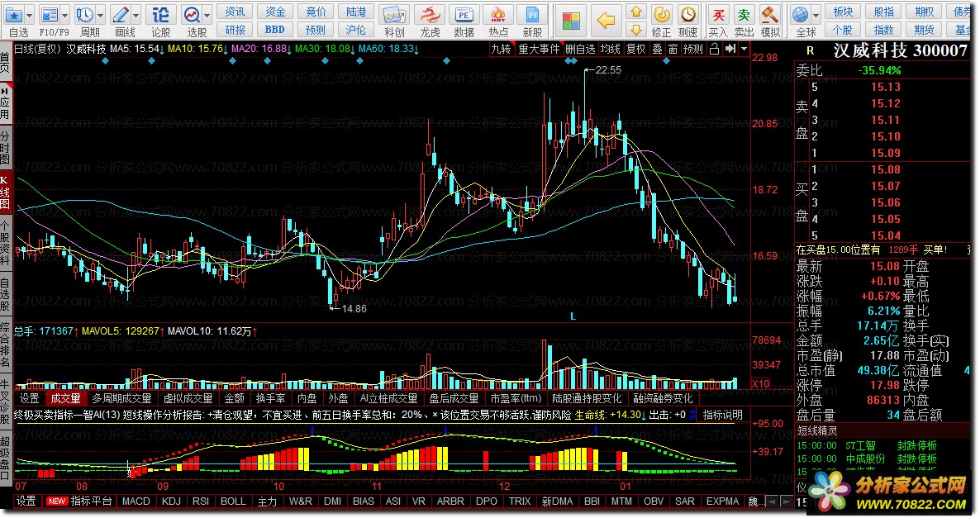Viewport: 980px width, 518px height.
Task: Switch to the MACD indicator tab
Action: (136, 501)
